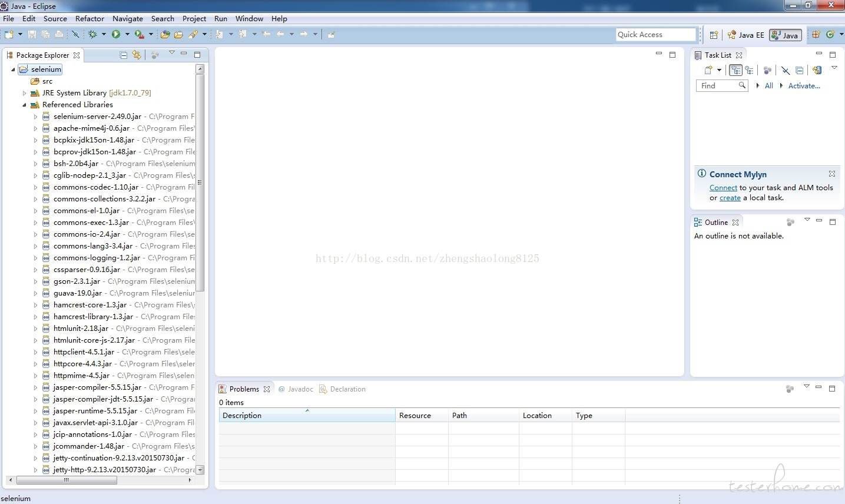Image resolution: width=845 pixels, height=504 pixels.
Task: Click New Task icon in Task List
Action: (708, 70)
